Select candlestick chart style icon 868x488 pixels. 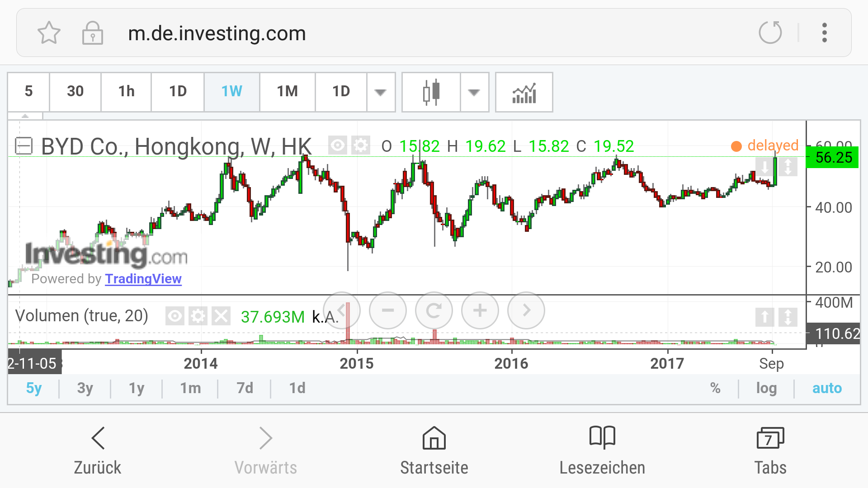pos(431,92)
